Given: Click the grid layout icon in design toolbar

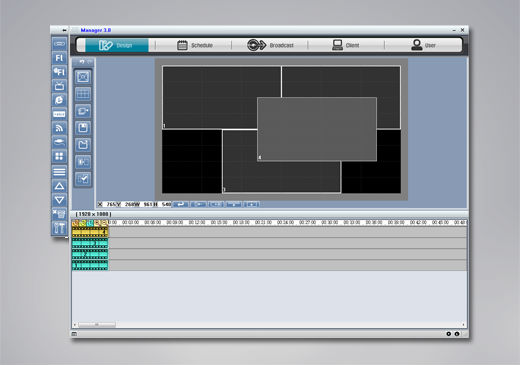Looking at the screenshot, I should [x=83, y=94].
